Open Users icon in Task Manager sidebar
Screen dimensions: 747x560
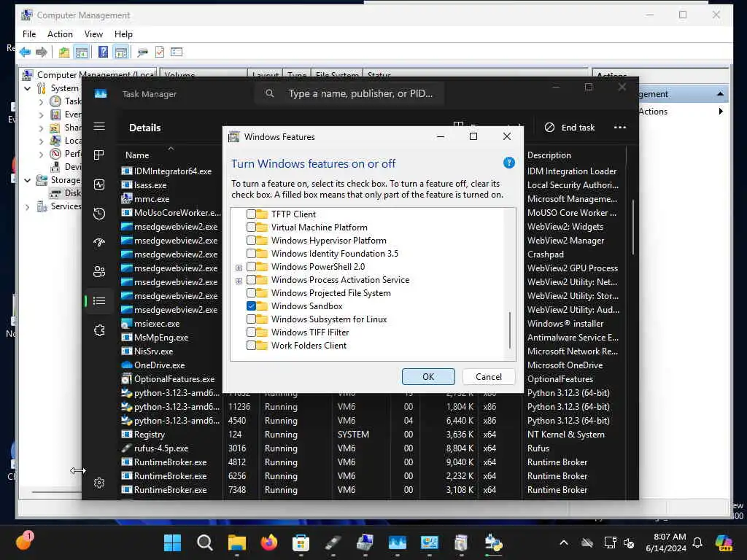99,272
